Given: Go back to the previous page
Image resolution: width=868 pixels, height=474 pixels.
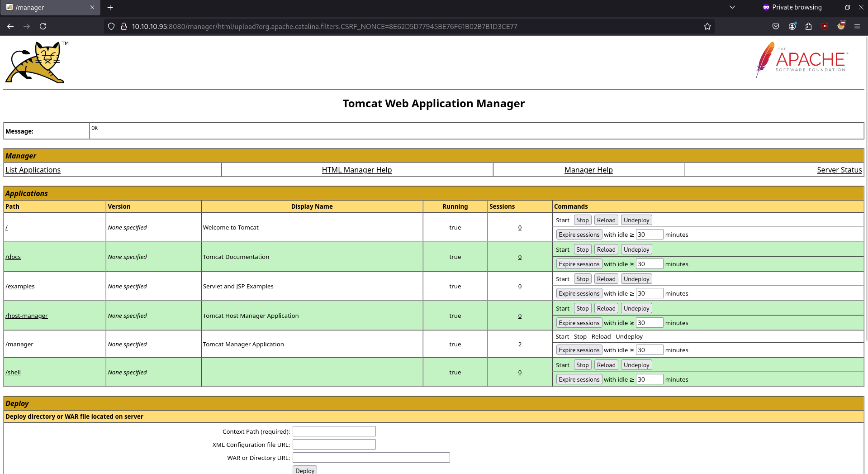Looking at the screenshot, I should [x=10, y=26].
